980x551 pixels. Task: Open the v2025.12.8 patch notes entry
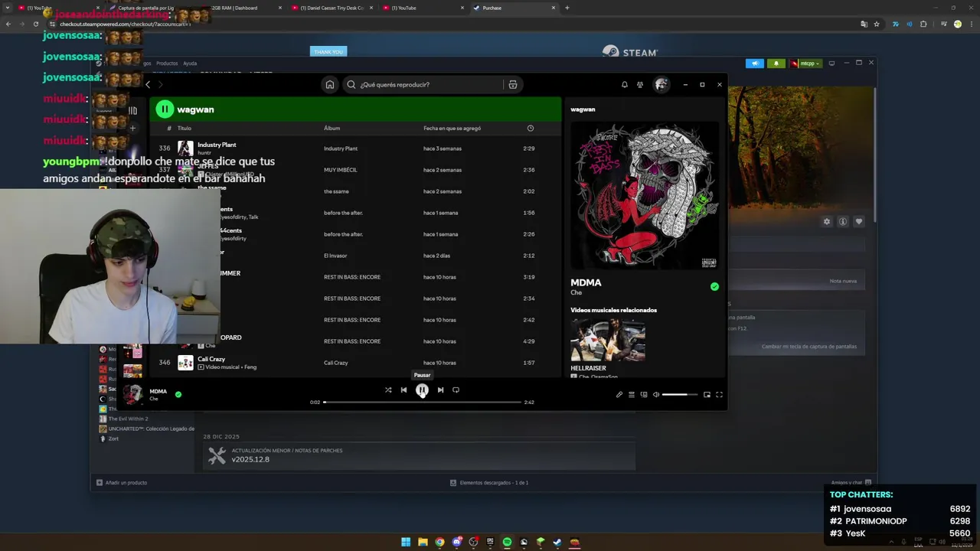(419, 455)
